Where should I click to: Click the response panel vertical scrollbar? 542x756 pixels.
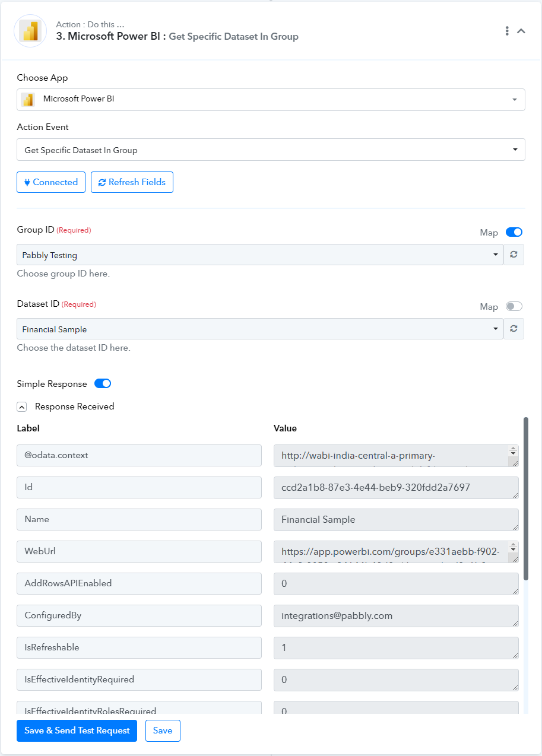click(x=526, y=498)
